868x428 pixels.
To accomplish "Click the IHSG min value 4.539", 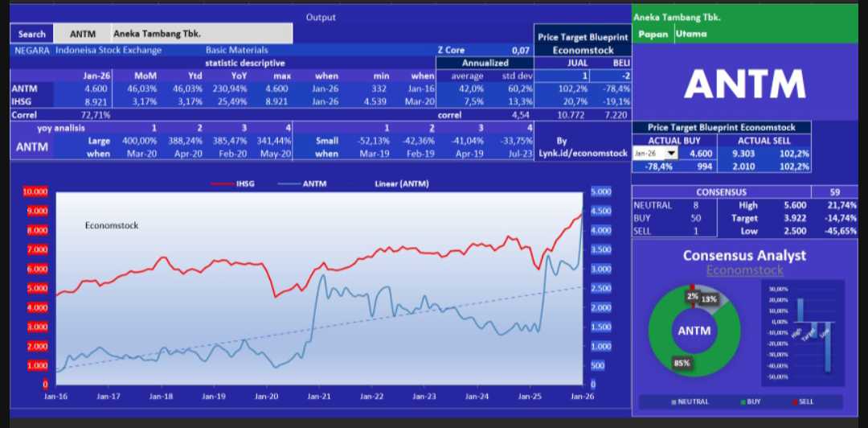I will coord(375,101).
